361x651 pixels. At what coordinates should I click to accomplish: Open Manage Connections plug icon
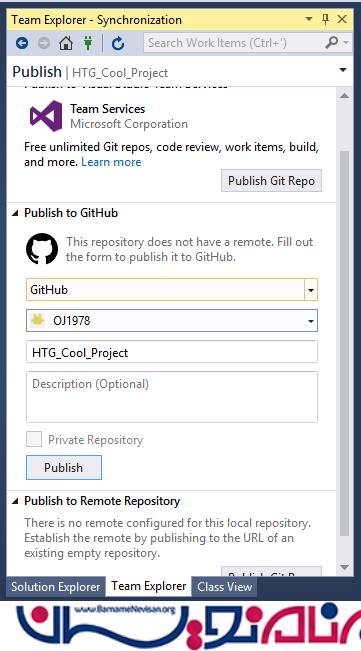click(x=88, y=43)
